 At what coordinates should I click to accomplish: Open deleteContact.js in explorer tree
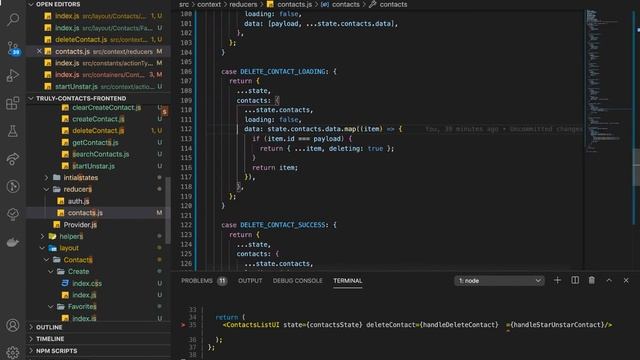[98, 131]
